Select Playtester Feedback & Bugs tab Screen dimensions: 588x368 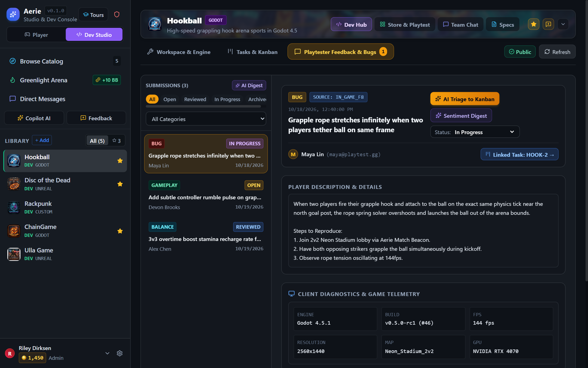coord(341,52)
